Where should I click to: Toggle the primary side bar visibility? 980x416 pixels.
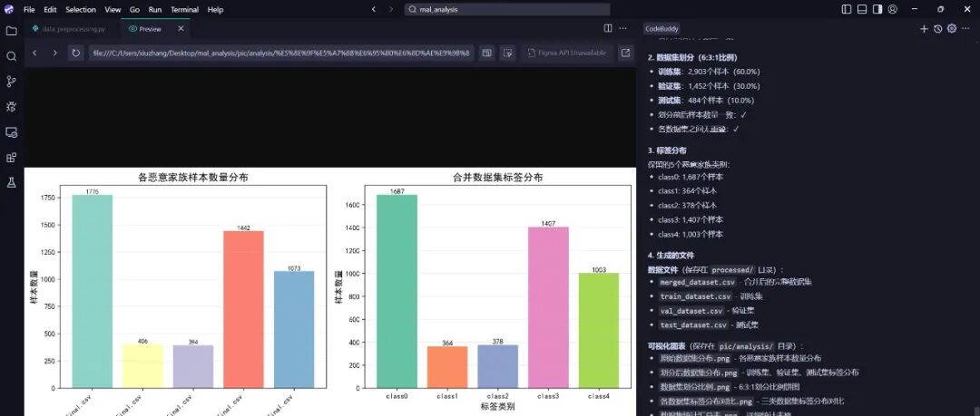[x=847, y=9]
